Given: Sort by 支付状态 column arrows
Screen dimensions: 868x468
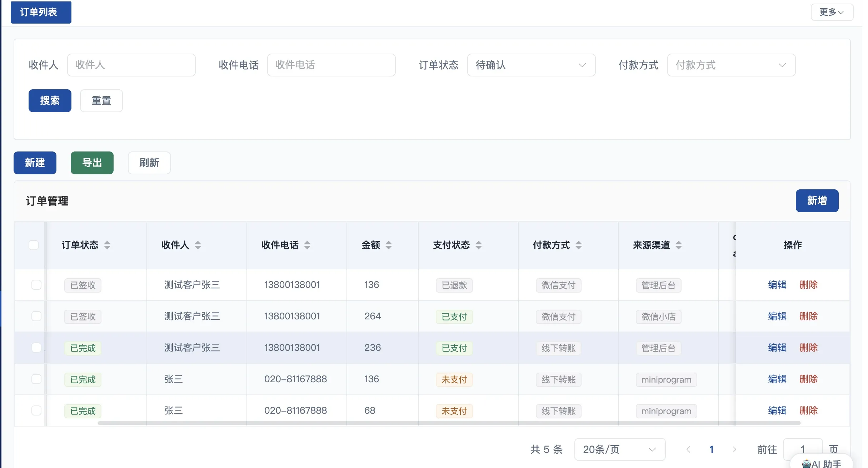Looking at the screenshot, I should click(479, 245).
